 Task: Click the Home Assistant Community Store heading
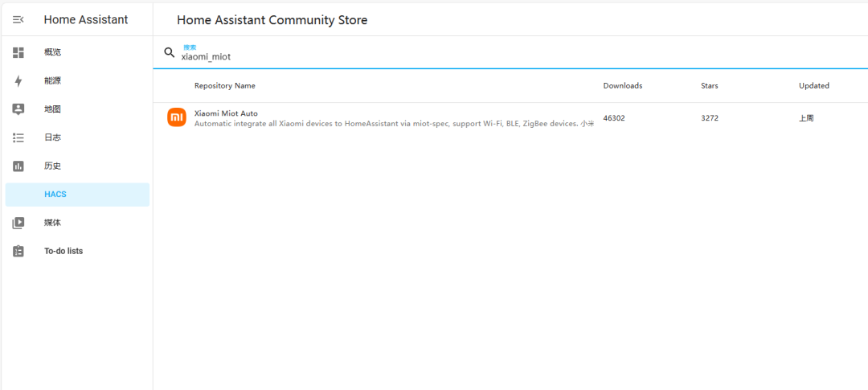point(272,20)
